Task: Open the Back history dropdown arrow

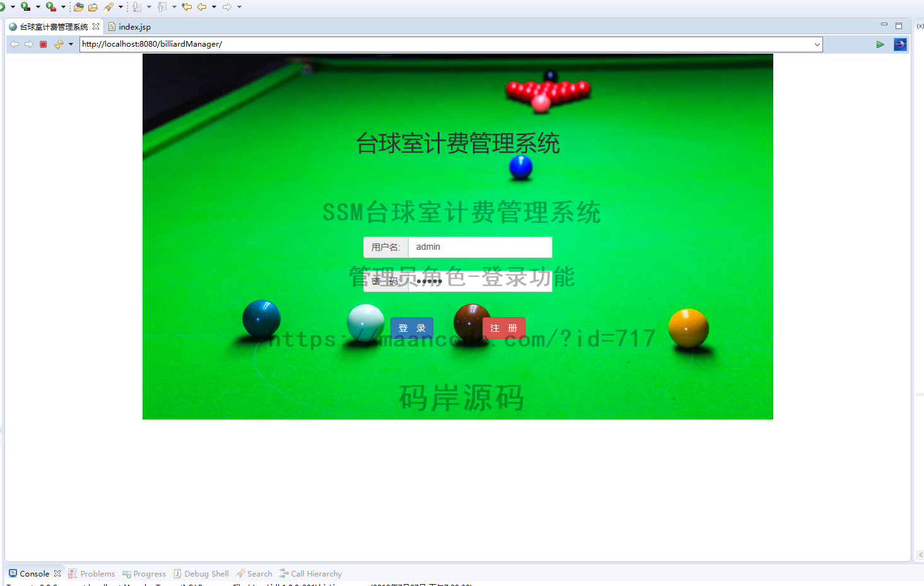Action: 214,7
